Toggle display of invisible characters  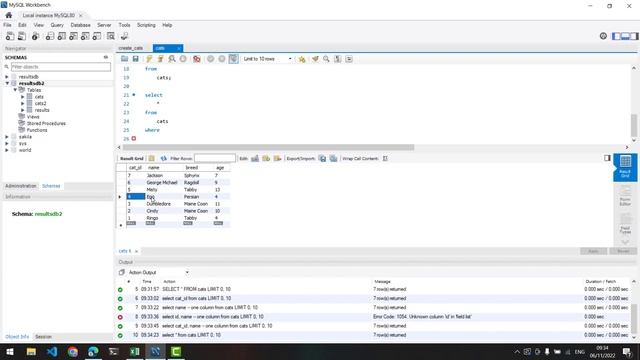338,59
